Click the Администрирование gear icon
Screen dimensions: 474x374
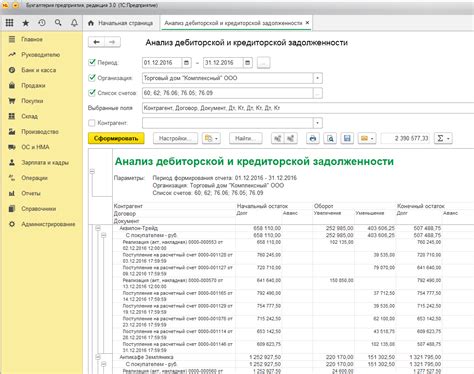click(12, 224)
